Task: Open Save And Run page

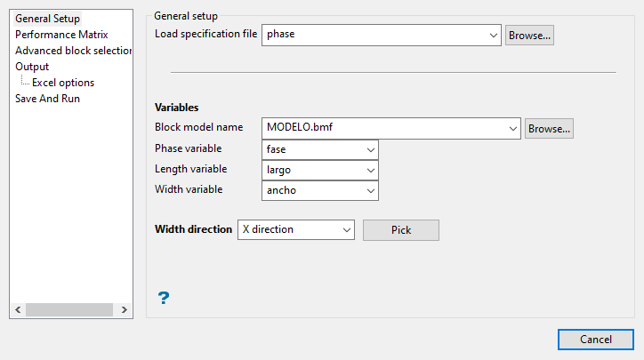Action: click(x=47, y=99)
